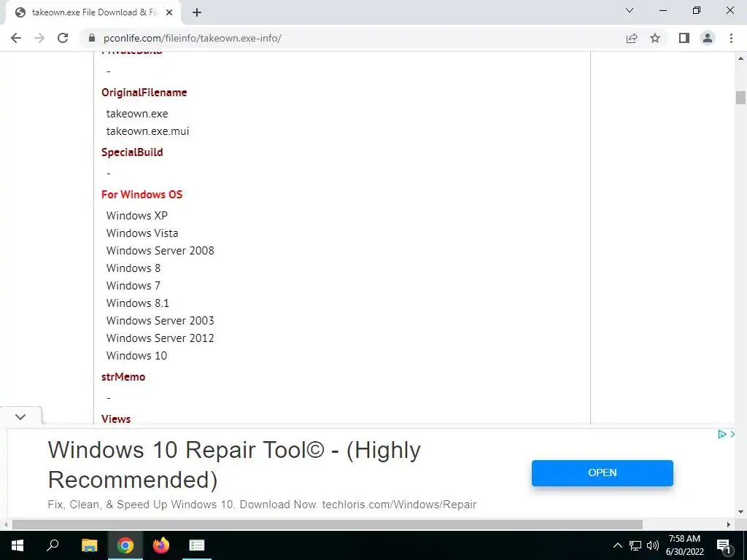Click the page scroll down arrow
747x560 pixels.
740,513
